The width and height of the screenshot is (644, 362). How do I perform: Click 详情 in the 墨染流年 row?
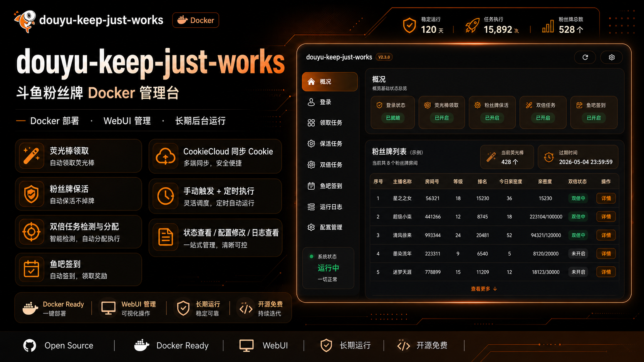pos(606,254)
